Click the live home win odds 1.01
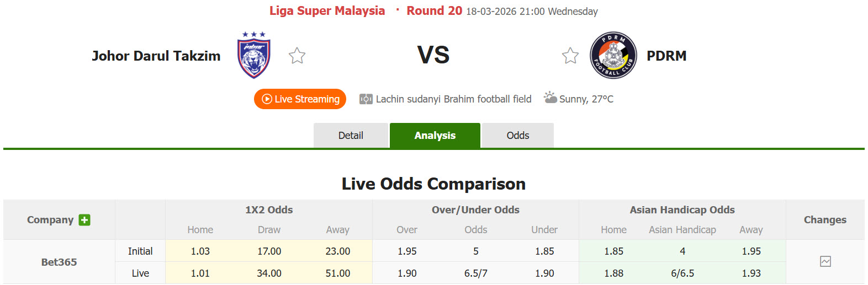Screen dimensions: 868x285 200,273
